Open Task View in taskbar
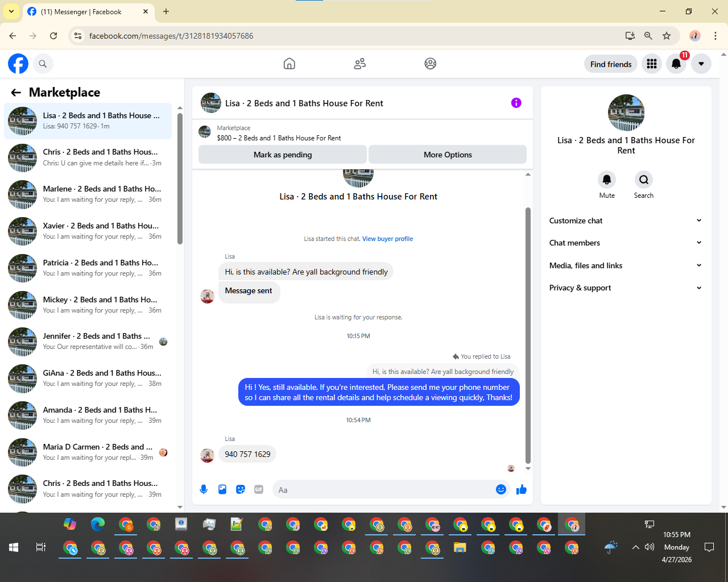Viewport: 728px width, 582px height. pos(41,547)
